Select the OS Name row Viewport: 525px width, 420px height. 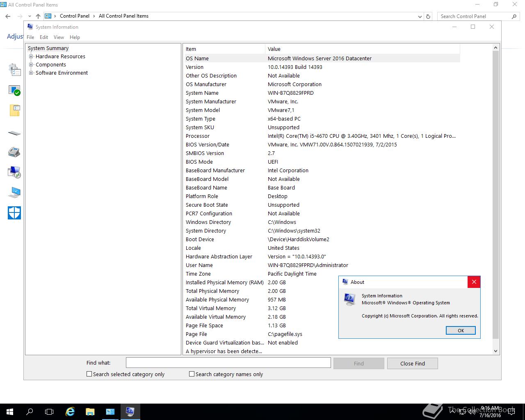[322, 58]
